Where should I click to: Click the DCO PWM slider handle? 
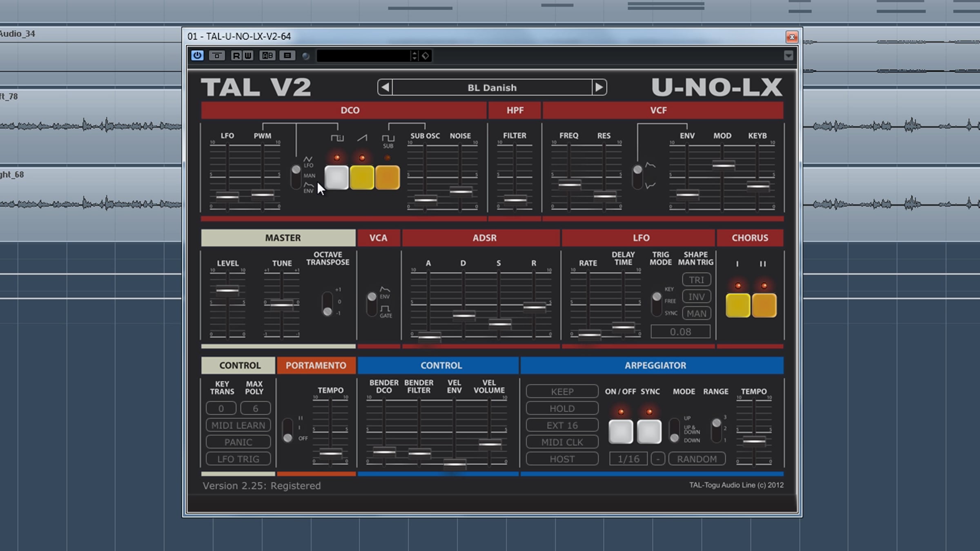[x=263, y=195]
